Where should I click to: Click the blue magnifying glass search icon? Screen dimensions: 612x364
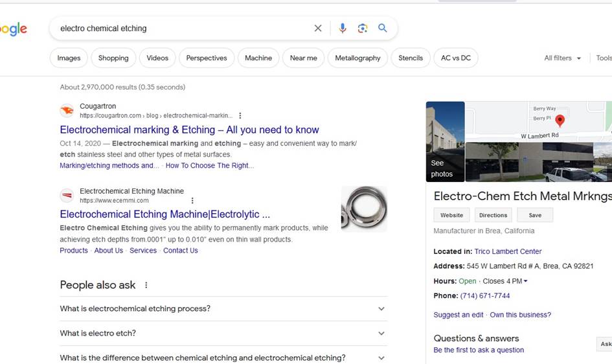(x=383, y=28)
